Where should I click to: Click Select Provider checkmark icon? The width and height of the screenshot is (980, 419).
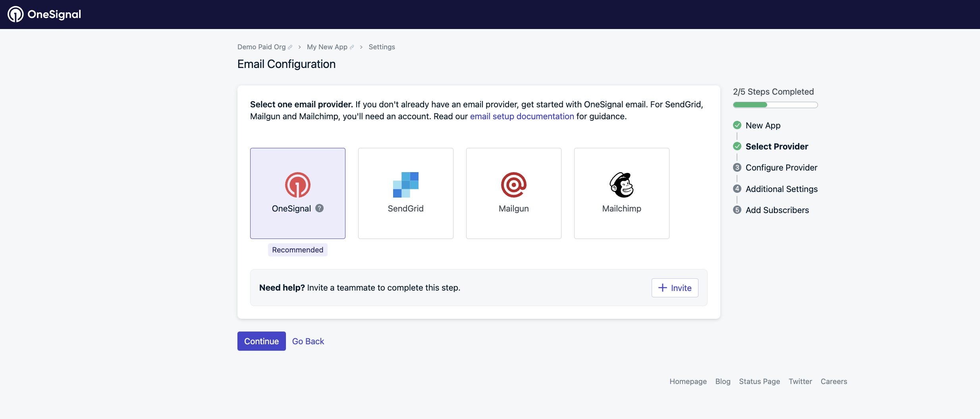click(737, 146)
